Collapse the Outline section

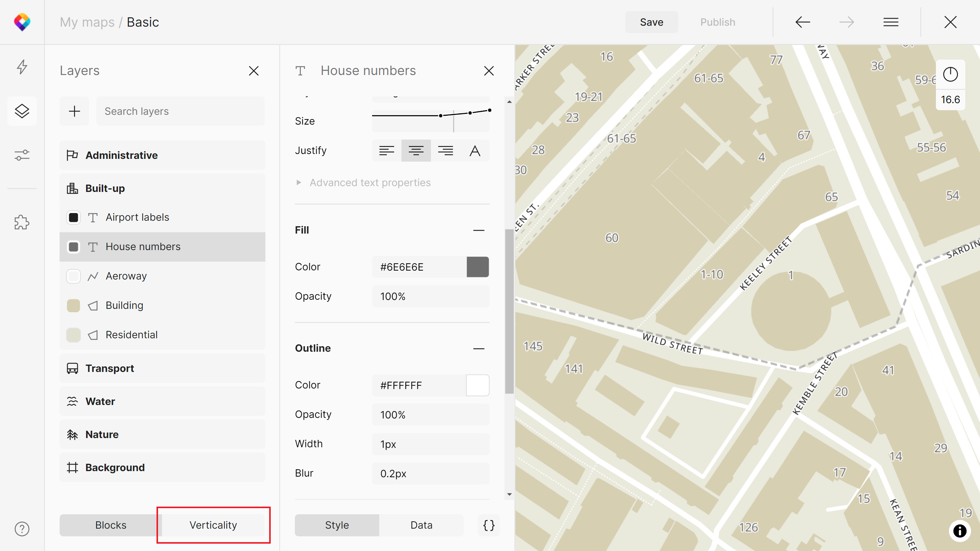pyautogui.click(x=479, y=348)
